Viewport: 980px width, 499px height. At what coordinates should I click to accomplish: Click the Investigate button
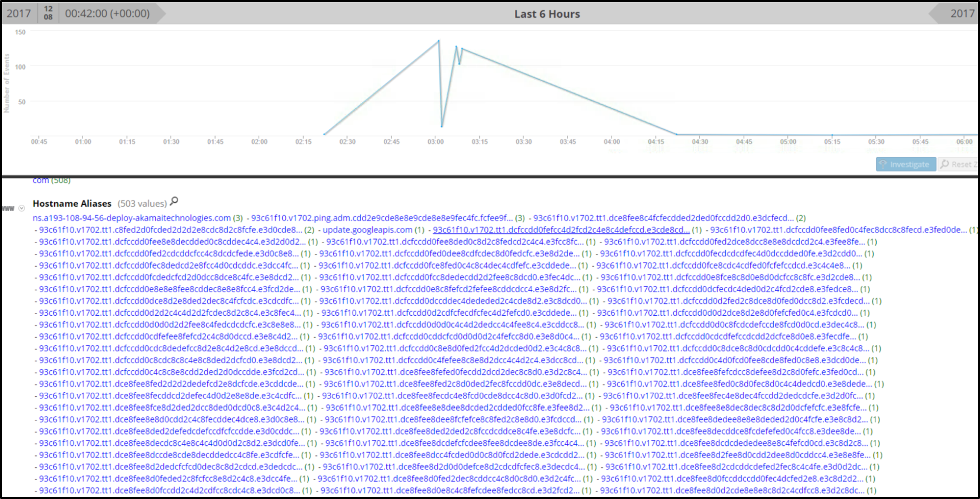(x=906, y=164)
